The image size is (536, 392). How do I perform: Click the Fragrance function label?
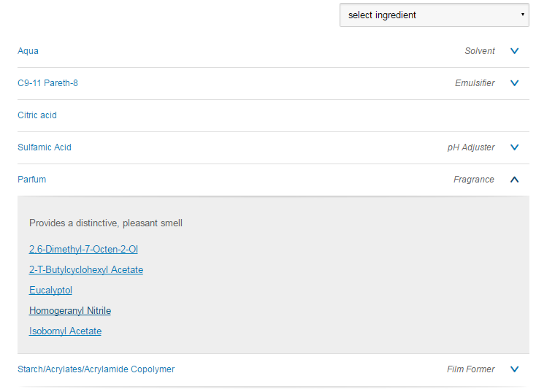(x=474, y=180)
